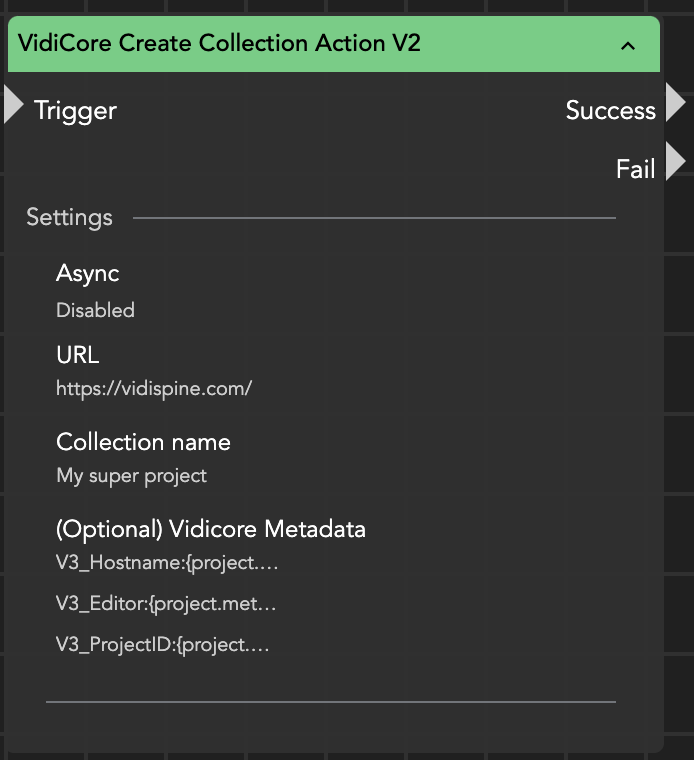694x760 pixels.
Task: Click the Settings section heading
Action: pos(69,217)
